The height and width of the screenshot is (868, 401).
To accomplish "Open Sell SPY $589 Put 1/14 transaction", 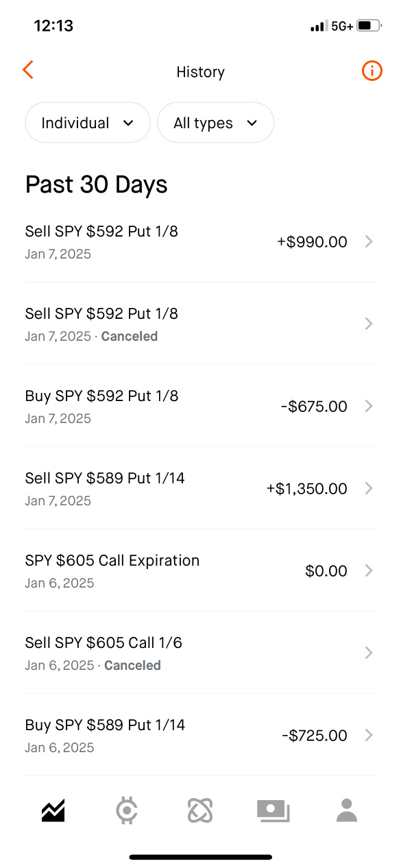I will point(200,488).
